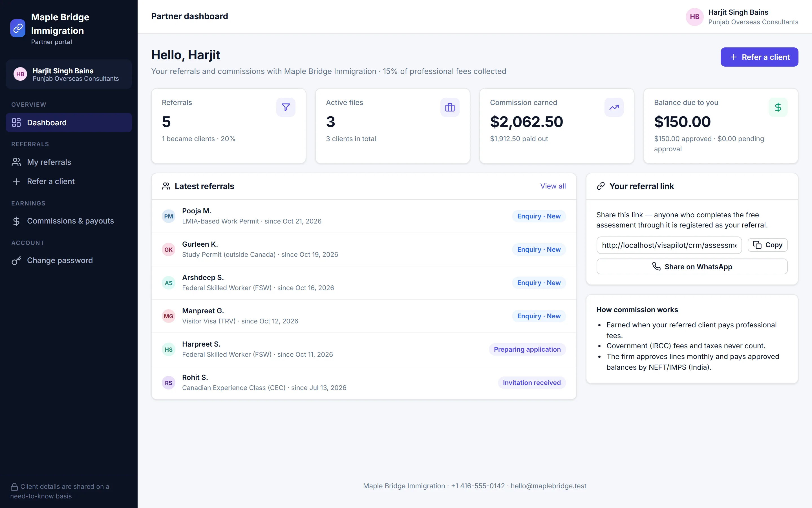Click the AS avatar for Arshdeep S.
This screenshot has height=508, width=812.
coord(168,283)
